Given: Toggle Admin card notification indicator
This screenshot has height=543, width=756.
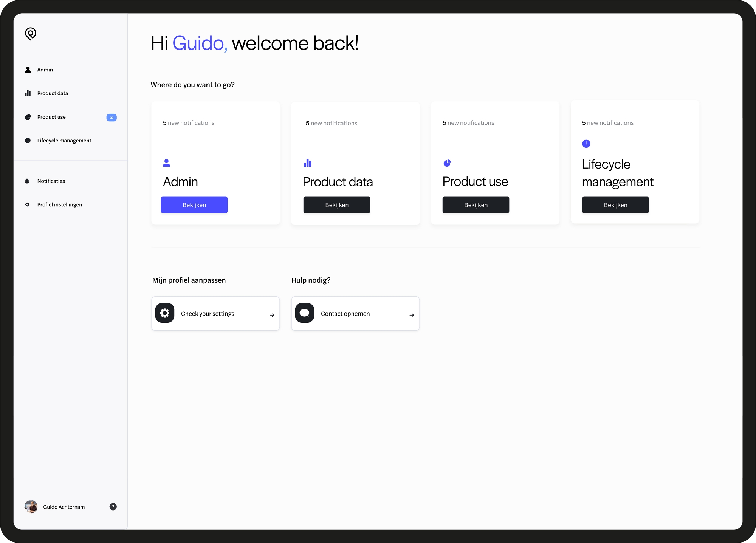Looking at the screenshot, I should click(x=188, y=123).
